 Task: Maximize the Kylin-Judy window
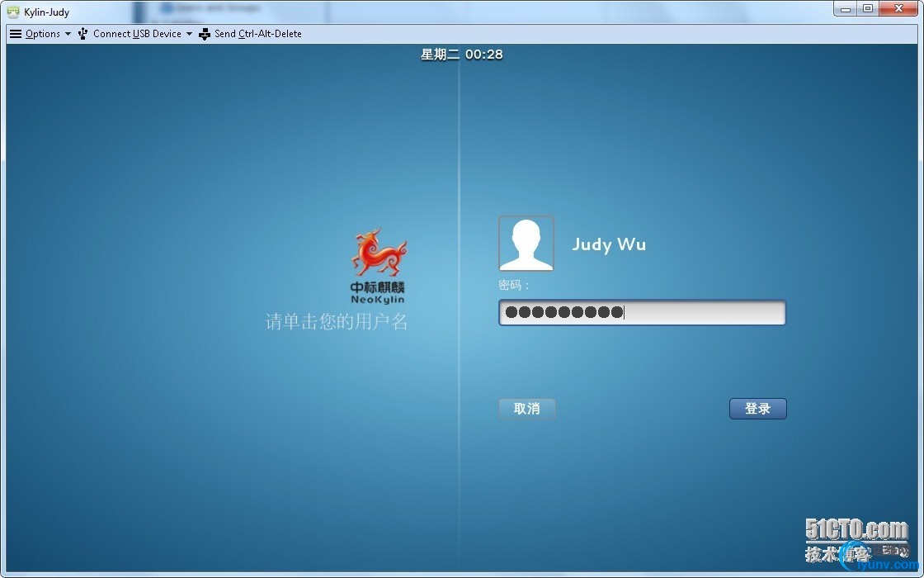click(x=867, y=9)
